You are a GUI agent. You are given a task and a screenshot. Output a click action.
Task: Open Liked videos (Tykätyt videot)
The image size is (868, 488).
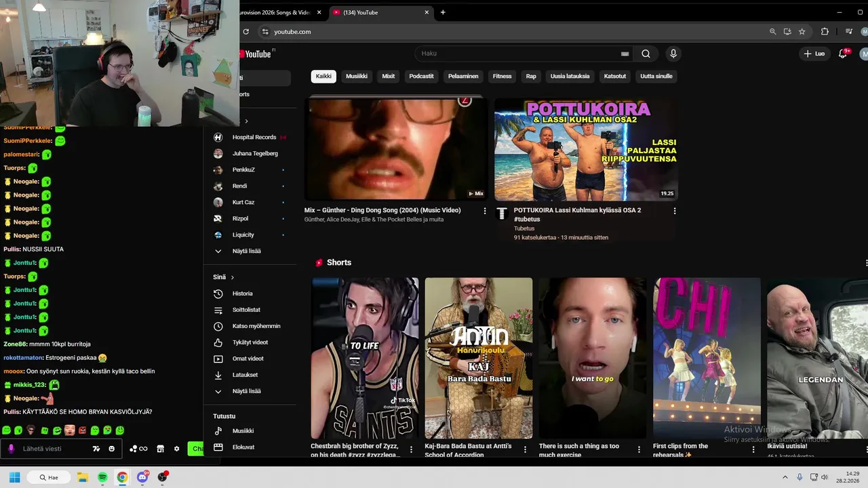pyautogui.click(x=250, y=342)
